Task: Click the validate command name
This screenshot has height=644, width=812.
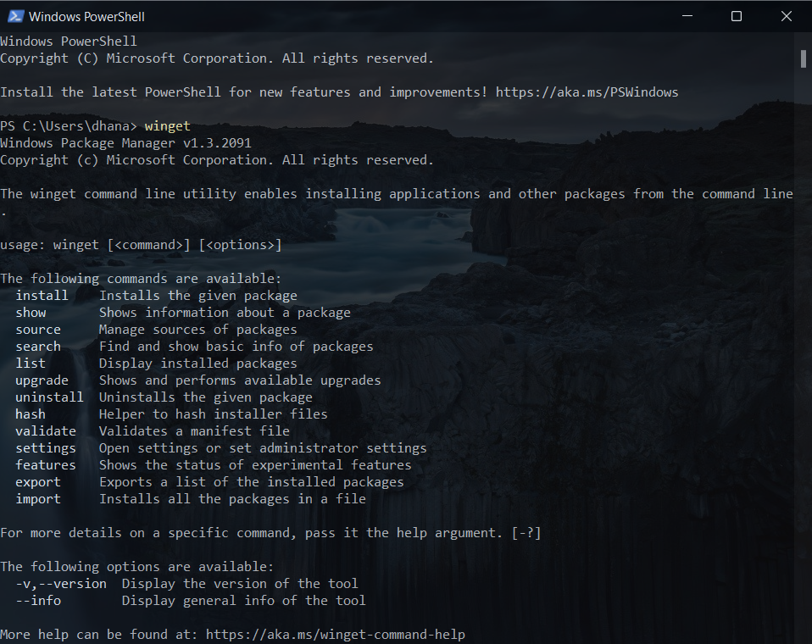Action: coord(46,431)
